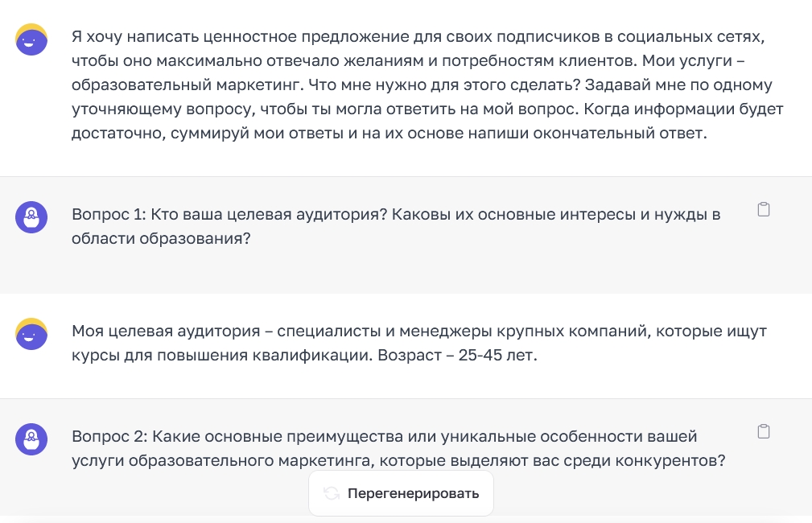Click the text 'Кто ваша целевая аудитория?'
Screen dimensions: 812x523
point(269,214)
